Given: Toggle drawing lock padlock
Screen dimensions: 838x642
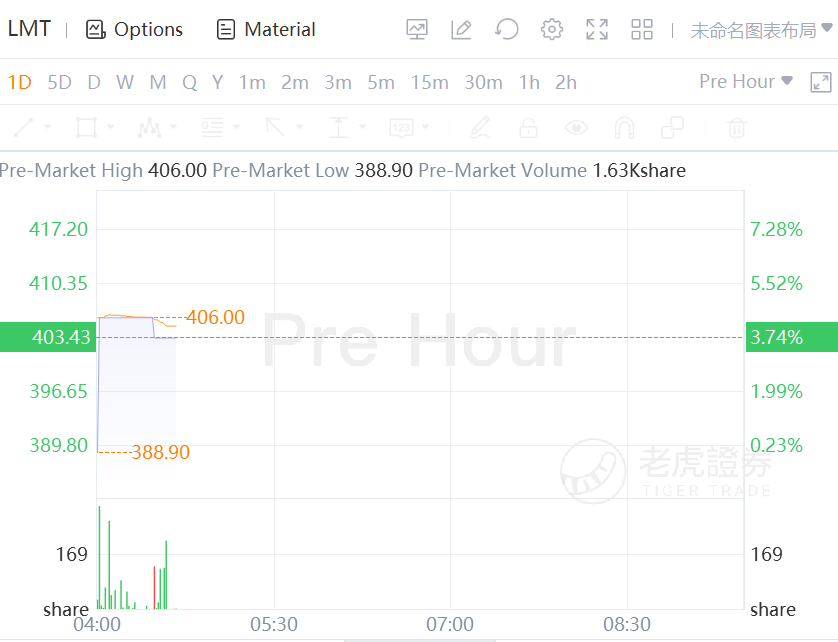Looking at the screenshot, I should (528, 128).
